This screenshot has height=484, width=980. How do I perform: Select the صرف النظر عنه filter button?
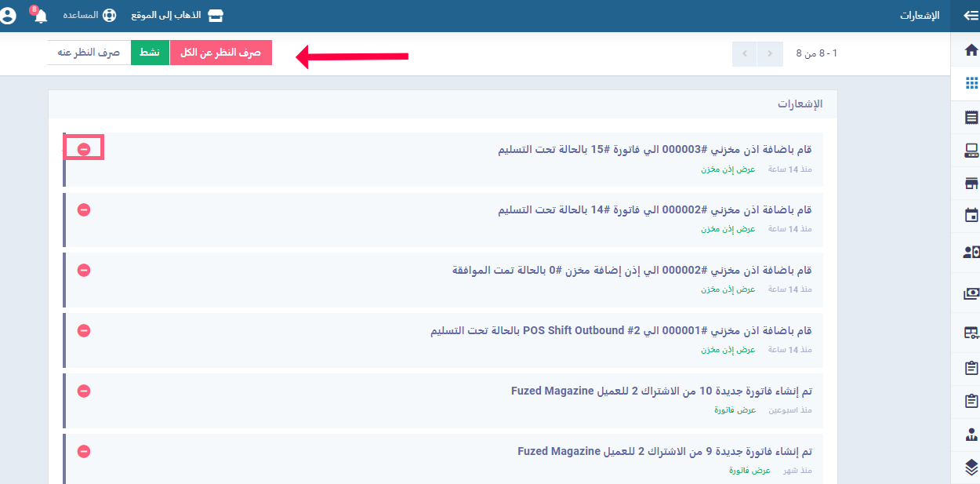pyautogui.click(x=89, y=53)
